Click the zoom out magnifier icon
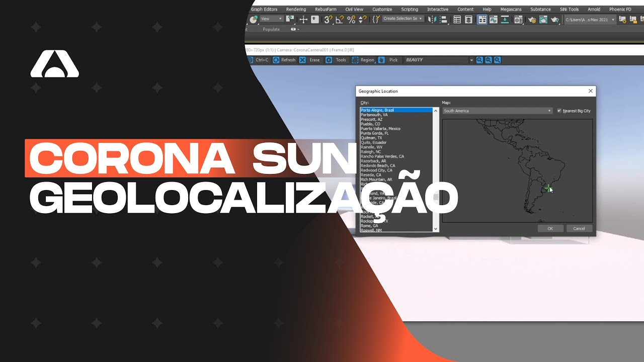 pos(489,60)
